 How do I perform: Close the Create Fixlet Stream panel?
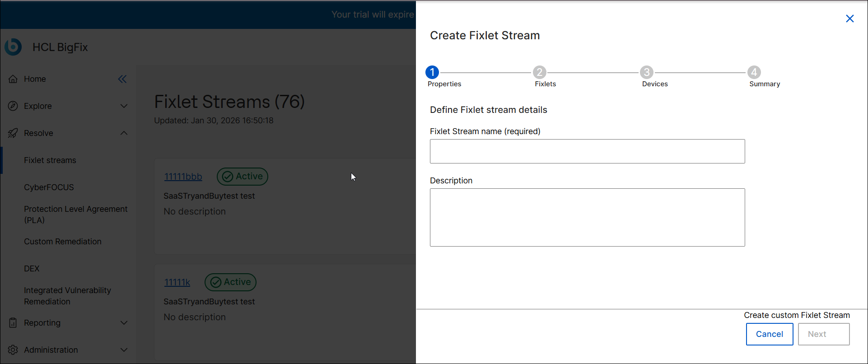pyautogui.click(x=849, y=19)
